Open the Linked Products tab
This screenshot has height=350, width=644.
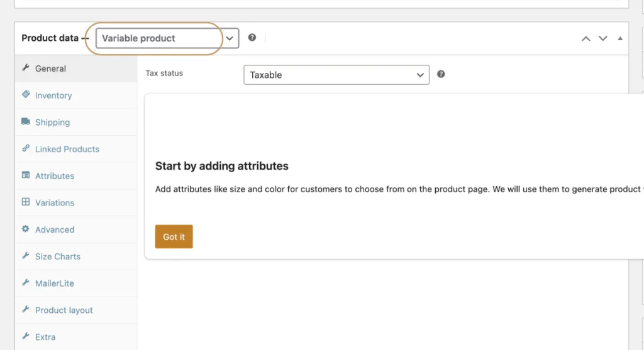click(x=76, y=149)
